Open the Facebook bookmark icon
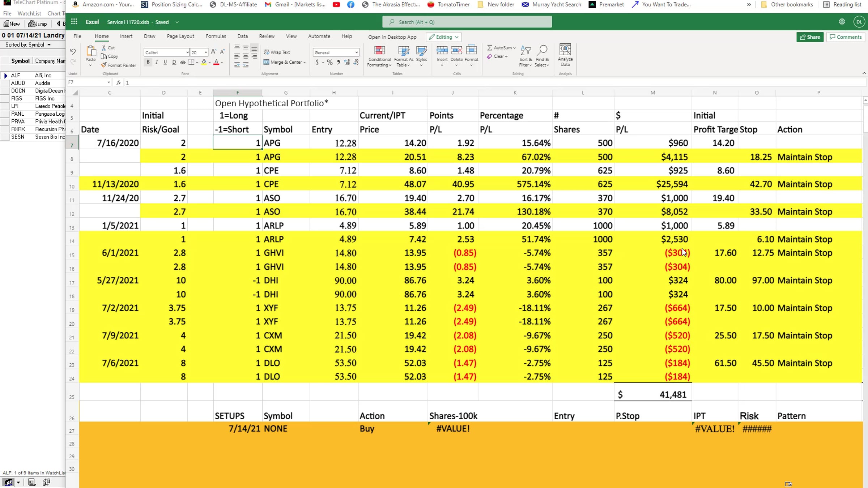 click(351, 5)
